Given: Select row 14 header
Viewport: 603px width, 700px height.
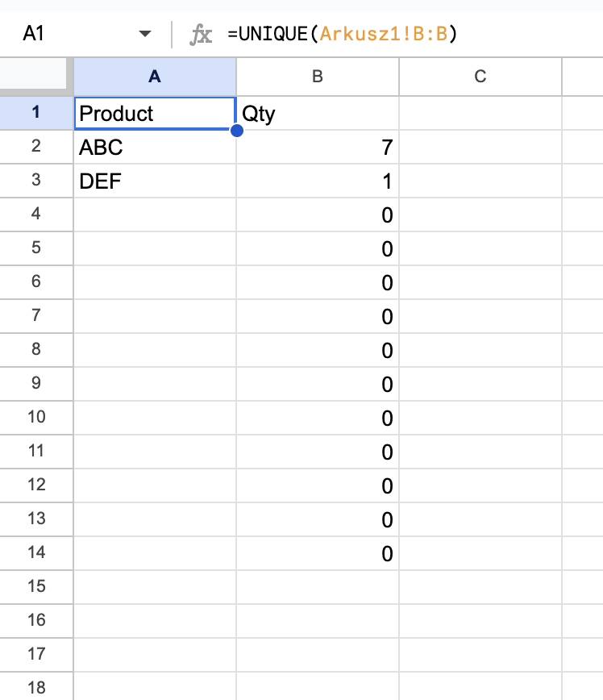Looking at the screenshot, I should click(36, 553).
